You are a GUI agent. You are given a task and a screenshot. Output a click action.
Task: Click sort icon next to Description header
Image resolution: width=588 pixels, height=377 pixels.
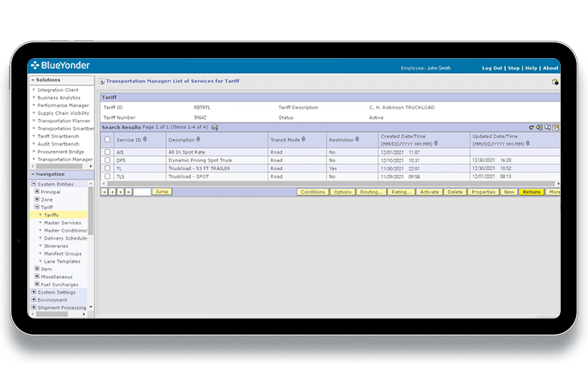point(198,139)
